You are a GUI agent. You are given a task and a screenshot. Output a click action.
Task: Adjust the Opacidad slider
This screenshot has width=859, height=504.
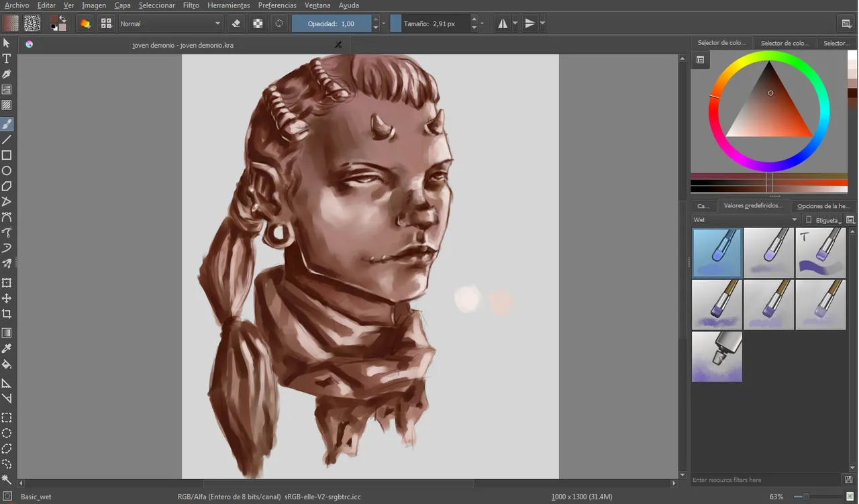(x=332, y=23)
